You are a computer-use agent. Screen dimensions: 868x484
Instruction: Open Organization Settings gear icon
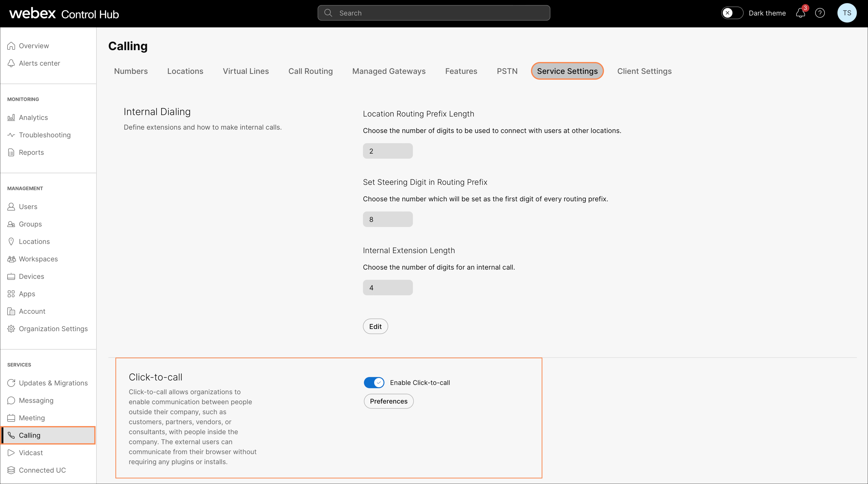pos(11,329)
